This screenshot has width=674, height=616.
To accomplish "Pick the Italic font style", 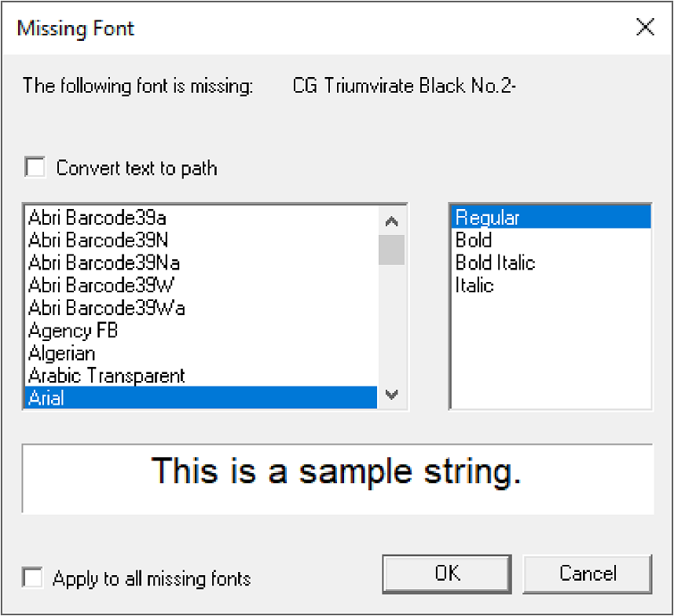I will click(474, 284).
